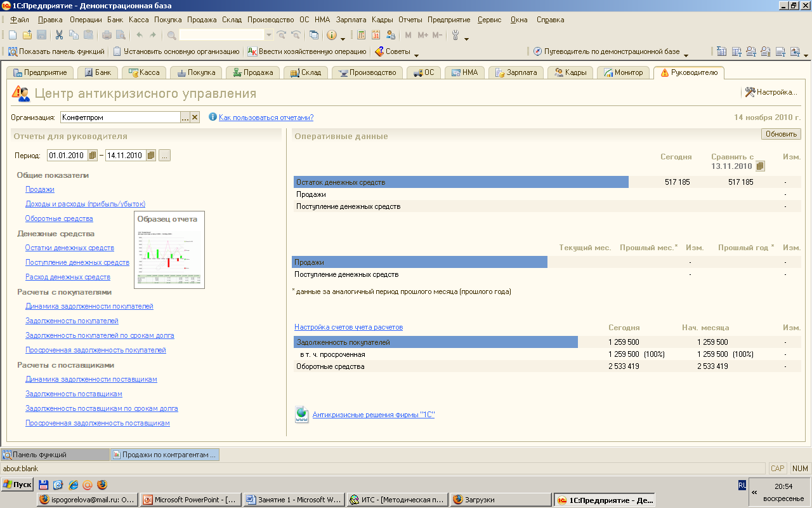Screen dimensions: 812x508
Task: Open organization selection with the ellipsis button
Action: [x=185, y=117]
